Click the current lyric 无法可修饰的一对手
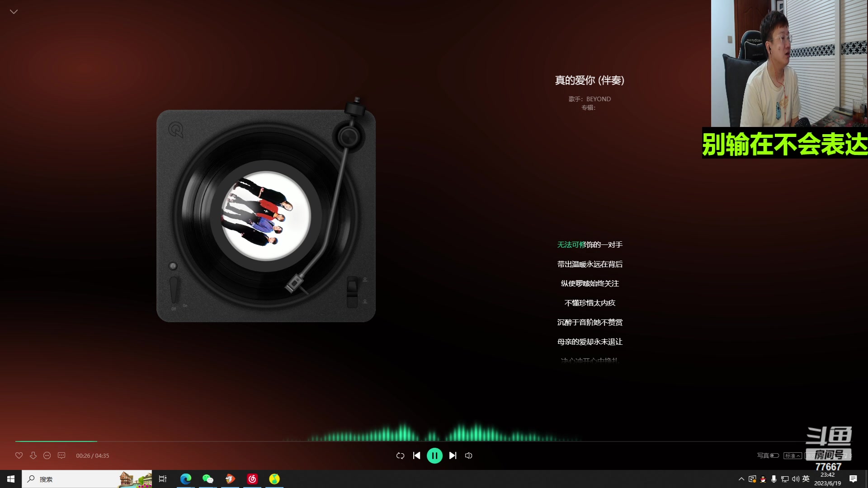868x488 pixels. [x=590, y=245]
